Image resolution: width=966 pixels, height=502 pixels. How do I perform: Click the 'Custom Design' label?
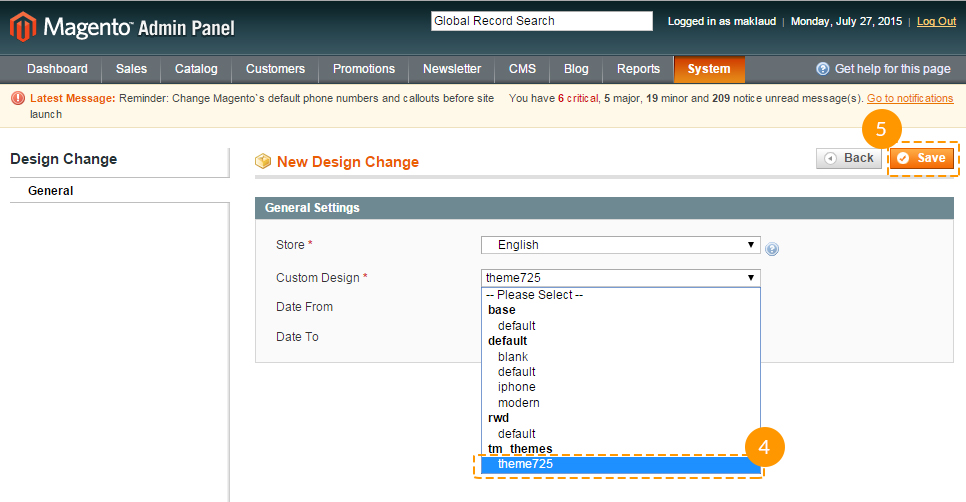tap(317, 278)
